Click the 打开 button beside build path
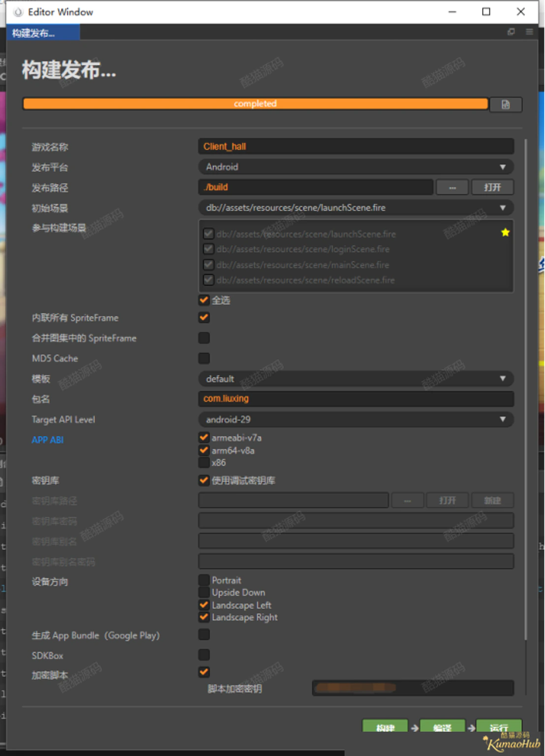545x756 pixels. tap(492, 187)
